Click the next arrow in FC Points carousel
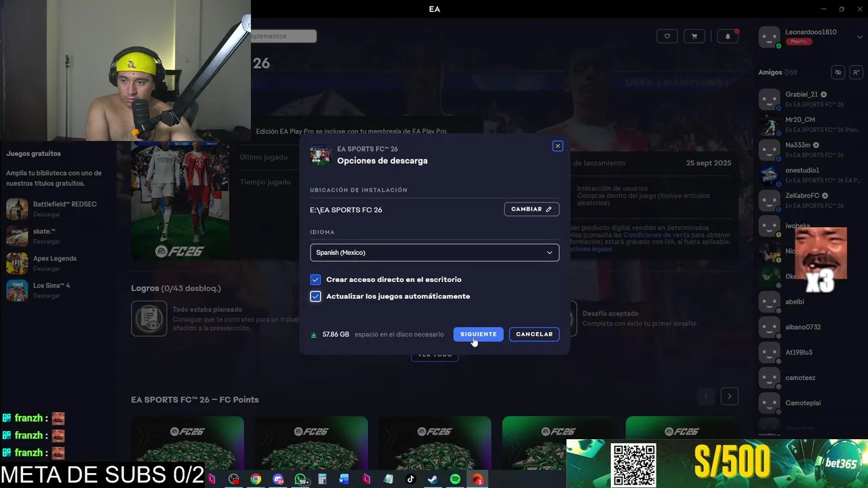Image resolution: width=868 pixels, height=488 pixels. 730,396
